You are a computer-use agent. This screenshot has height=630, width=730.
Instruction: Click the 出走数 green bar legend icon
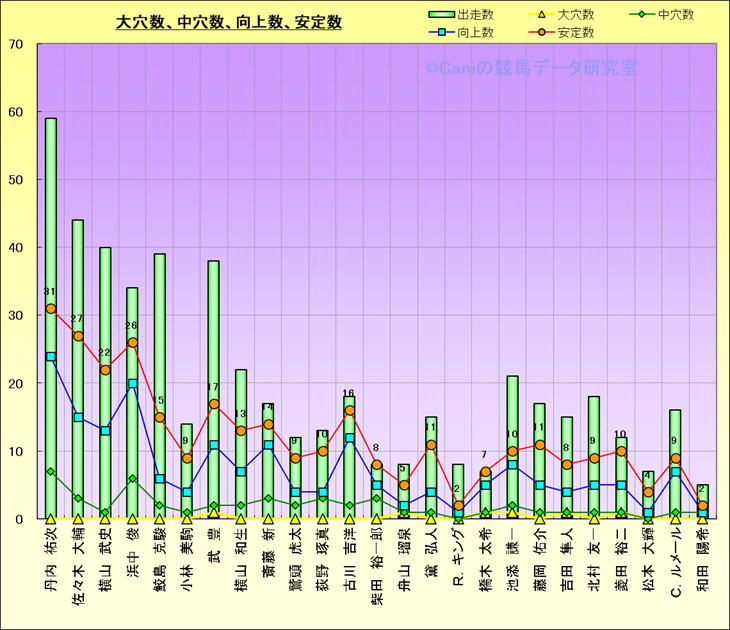(x=441, y=15)
